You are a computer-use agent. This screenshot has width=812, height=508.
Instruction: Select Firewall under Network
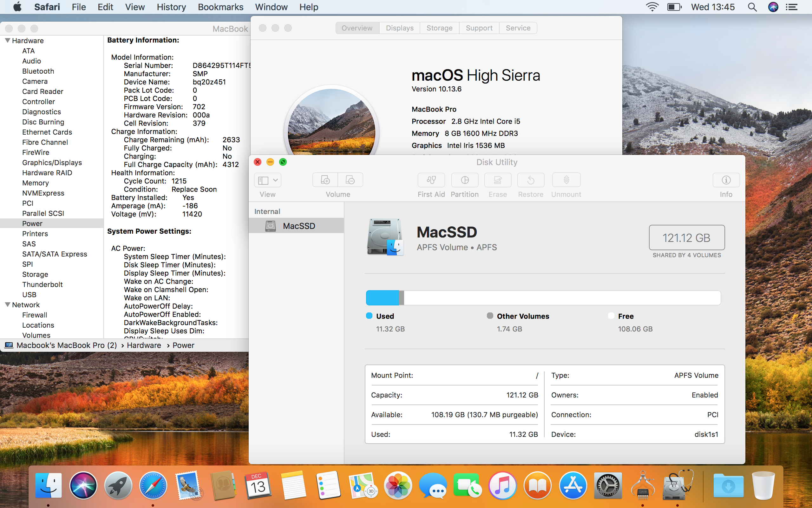[x=35, y=315]
